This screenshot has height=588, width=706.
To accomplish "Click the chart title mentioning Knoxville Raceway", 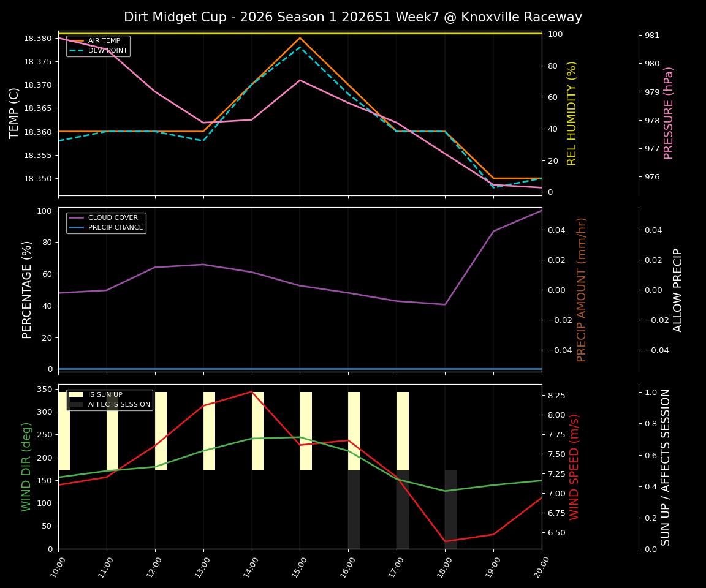I will point(353,17).
